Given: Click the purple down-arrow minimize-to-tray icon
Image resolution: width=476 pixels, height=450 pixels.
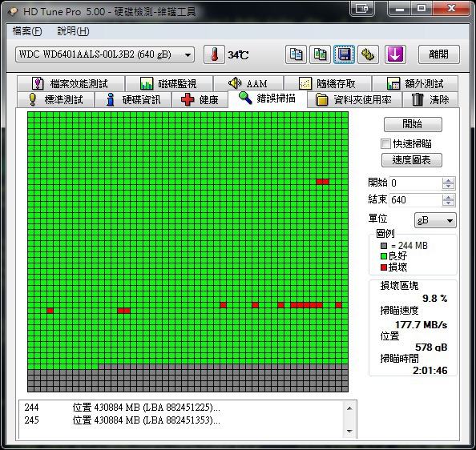Looking at the screenshot, I should (395, 54).
